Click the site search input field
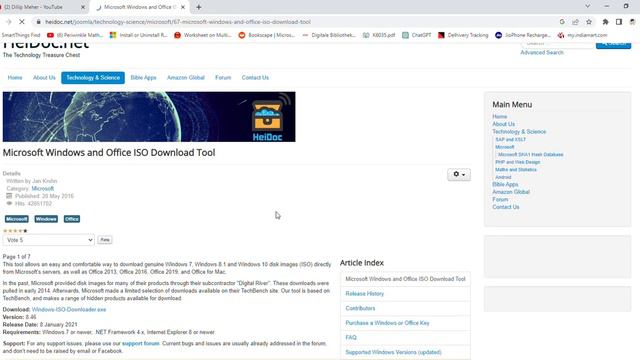 (x=558, y=43)
